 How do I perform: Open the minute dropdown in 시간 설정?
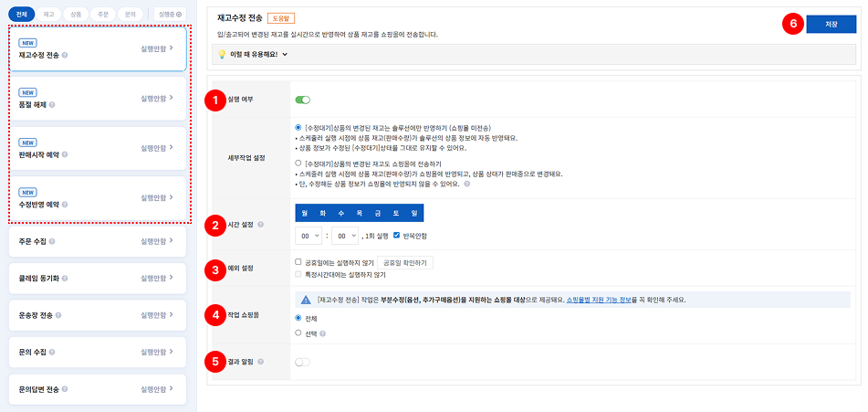pos(343,236)
